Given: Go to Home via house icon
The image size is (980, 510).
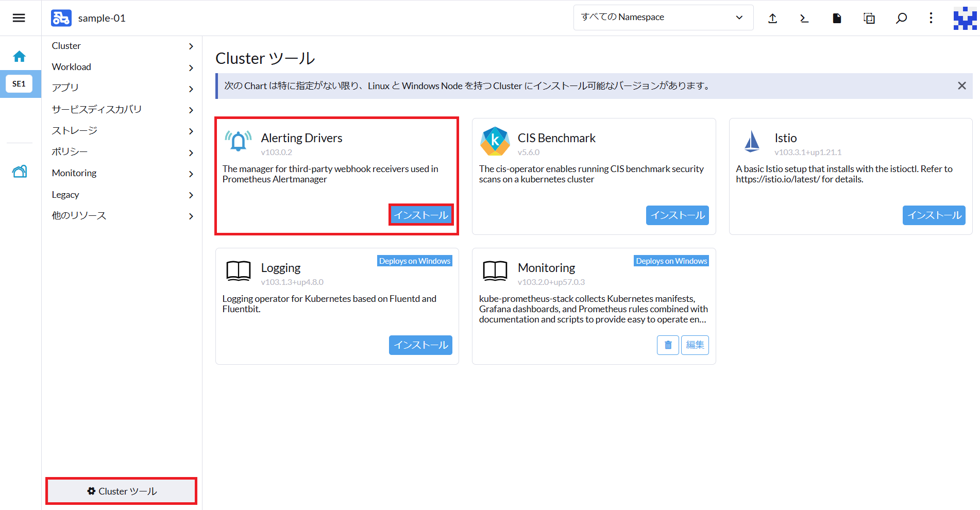Looking at the screenshot, I should click(x=20, y=56).
